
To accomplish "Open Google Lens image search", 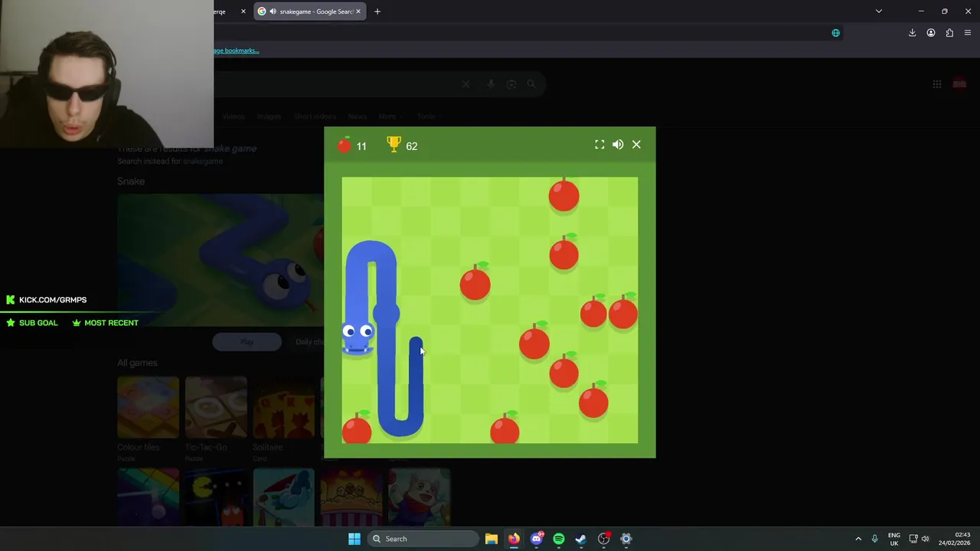I will pos(511,84).
